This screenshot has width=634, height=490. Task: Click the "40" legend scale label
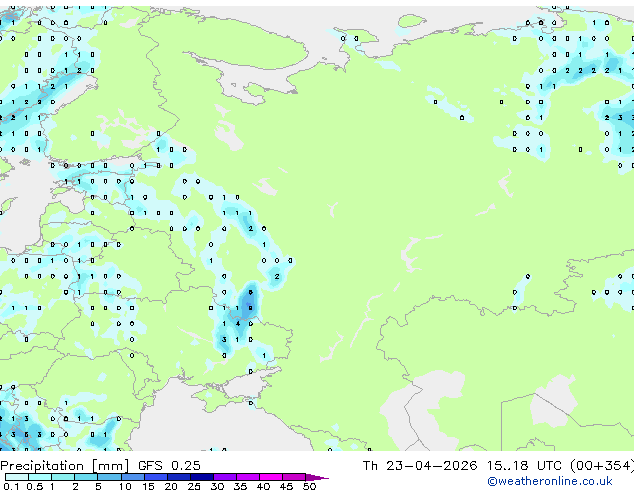coord(263,486)
